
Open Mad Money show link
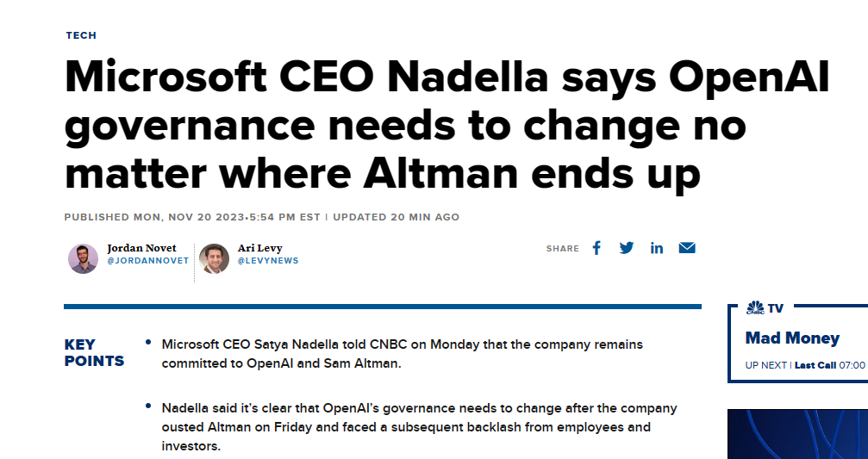(x=792, y=338)
